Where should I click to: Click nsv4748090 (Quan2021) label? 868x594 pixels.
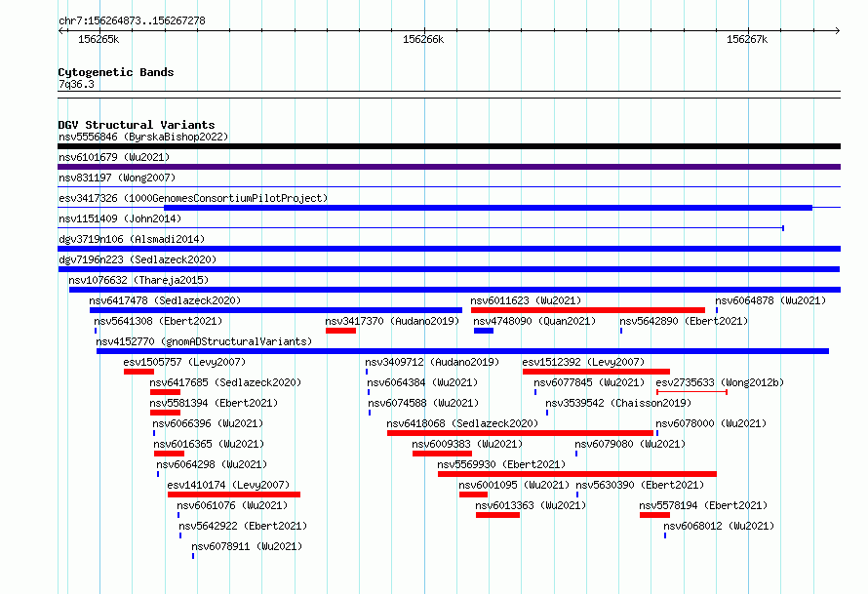tap(534, 321)
